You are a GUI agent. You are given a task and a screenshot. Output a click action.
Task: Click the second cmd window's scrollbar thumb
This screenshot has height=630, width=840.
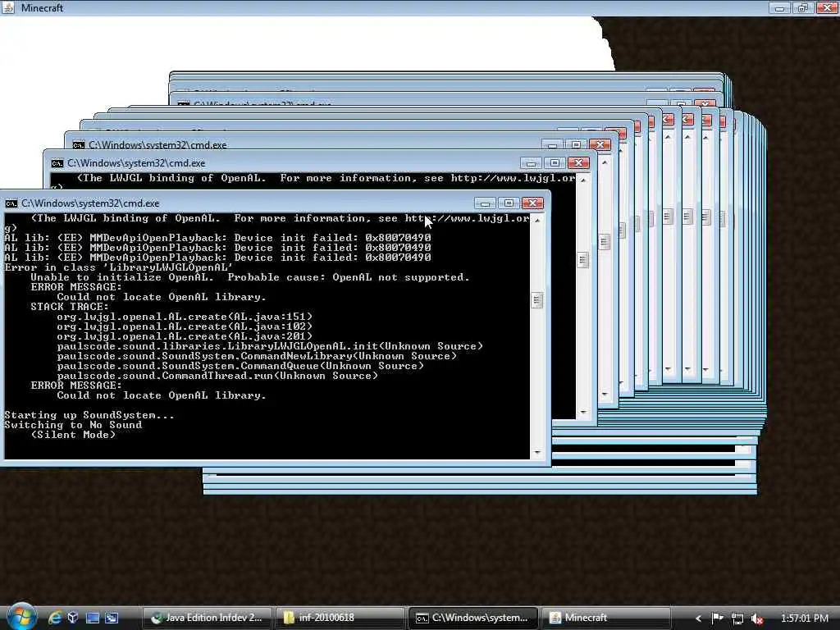[583, 260]
